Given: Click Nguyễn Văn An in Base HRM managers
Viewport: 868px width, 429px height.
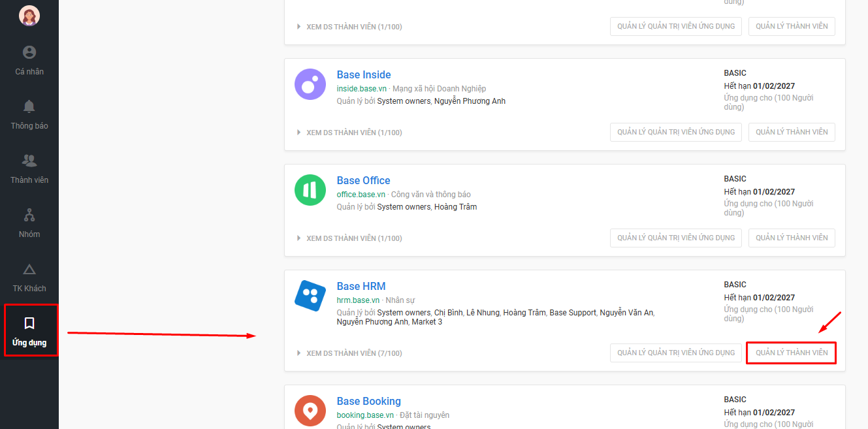Looking at the screenshot, I should coord(626,313).
